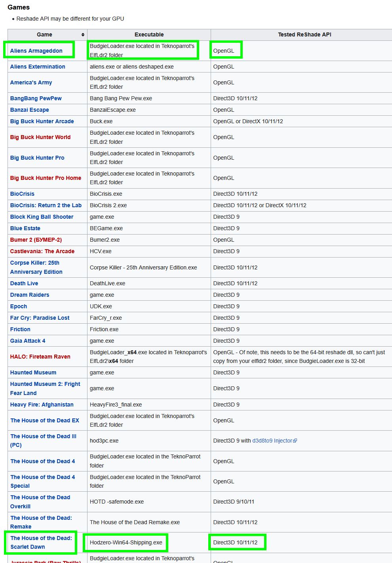
Task: Click the BanzaiEscape.exe cell
Action: [x=149, y=110]
